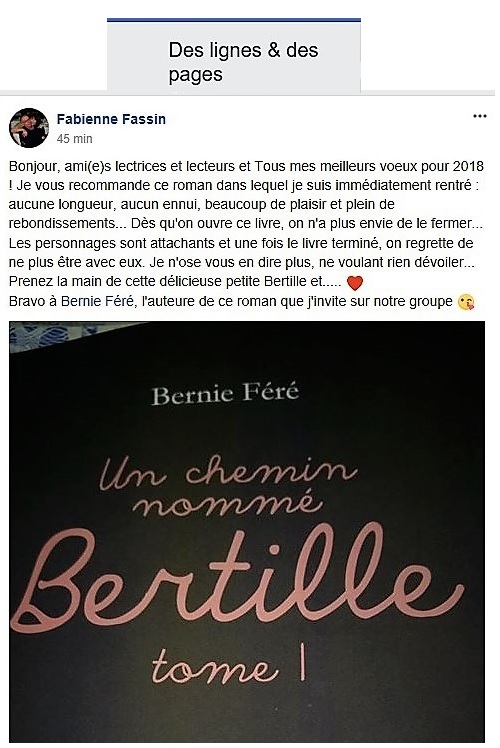Click the large pink Bertille title on the cover

pyautogui.click(x=237, y=578)
